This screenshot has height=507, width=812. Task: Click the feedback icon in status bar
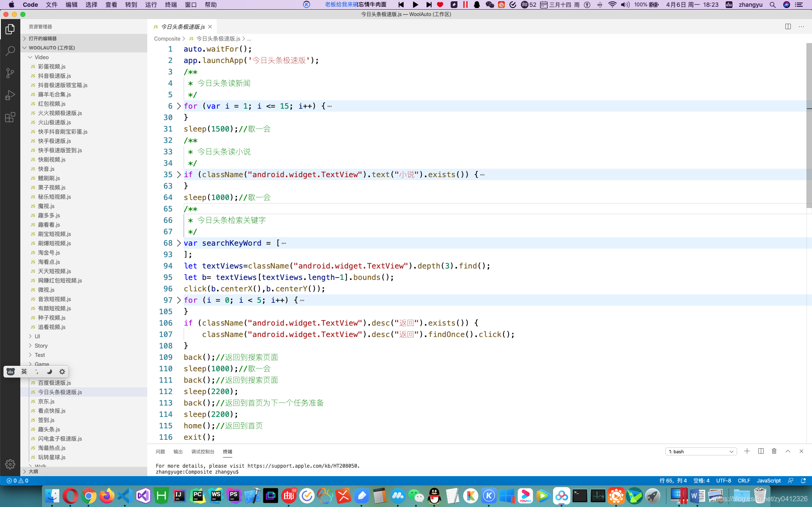click(x=790, y=481)
